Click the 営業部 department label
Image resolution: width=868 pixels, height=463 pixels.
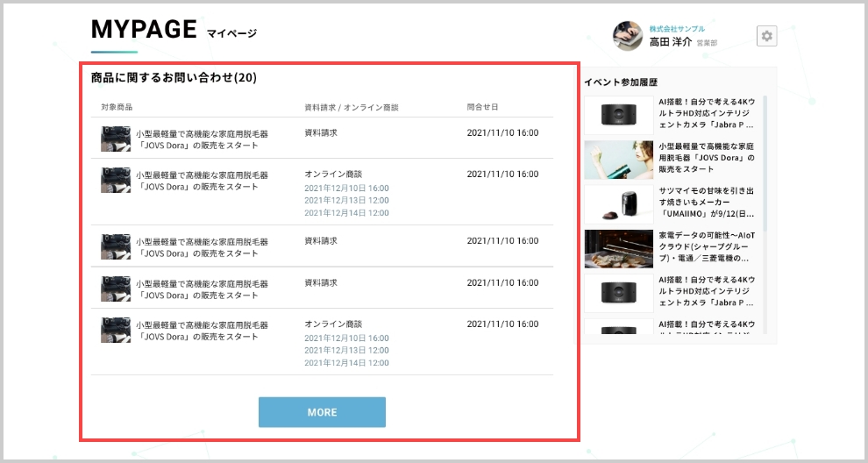pyautogui.click(x=707, y=43)
